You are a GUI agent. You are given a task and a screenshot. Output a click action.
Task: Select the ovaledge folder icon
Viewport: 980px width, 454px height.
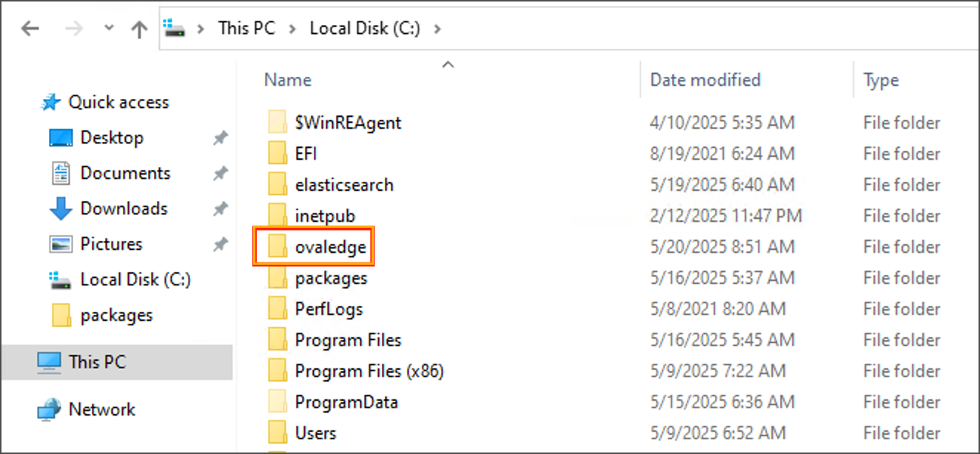pyautogui.click(x=277, y=247)
